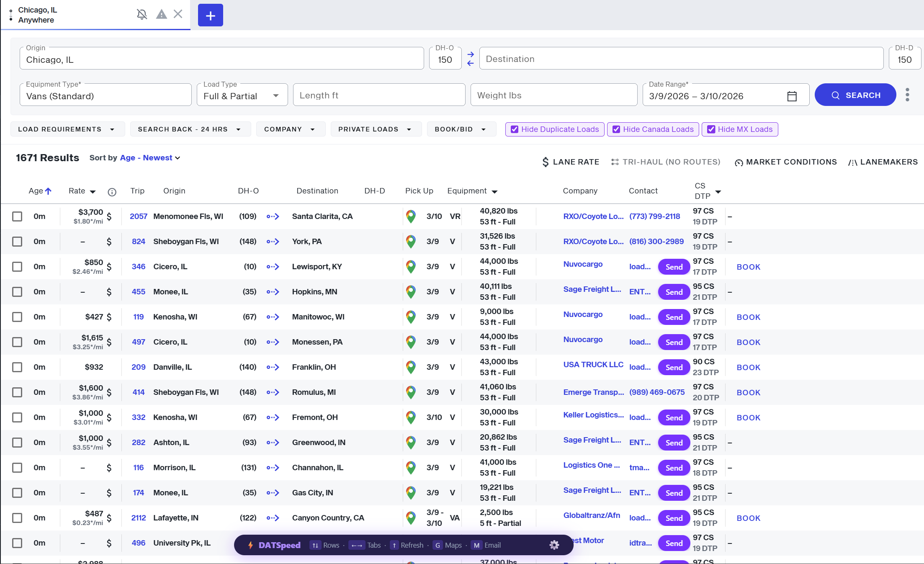
Task: Select the checkbox for the Menomonee Fls load
Action: pyautogui.click(x=17, y=216)
